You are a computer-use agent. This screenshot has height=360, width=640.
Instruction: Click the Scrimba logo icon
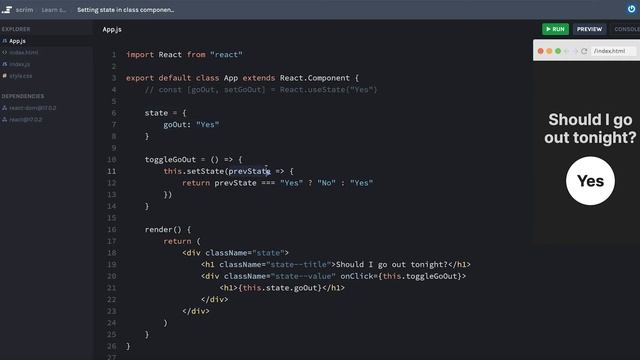[7, 9]
